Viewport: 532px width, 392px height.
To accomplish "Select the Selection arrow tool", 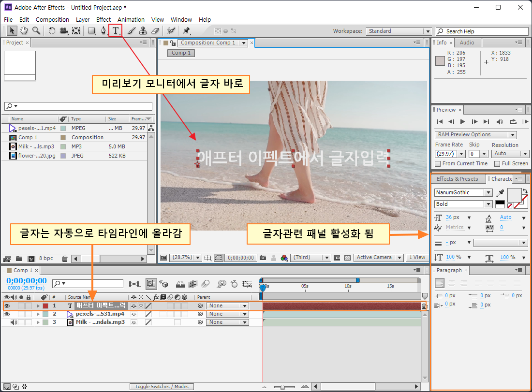I will click(12, 31).
